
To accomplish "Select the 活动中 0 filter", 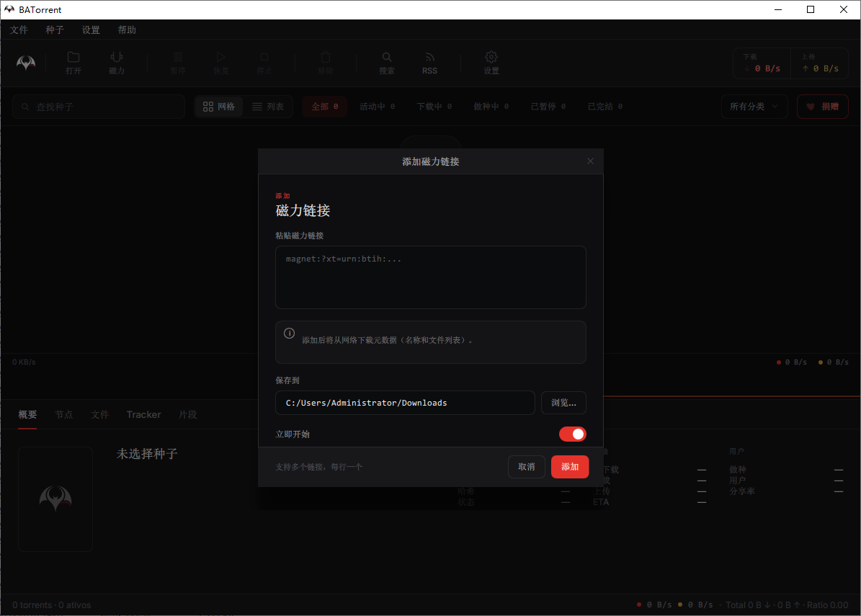I will tap(378, 107).
